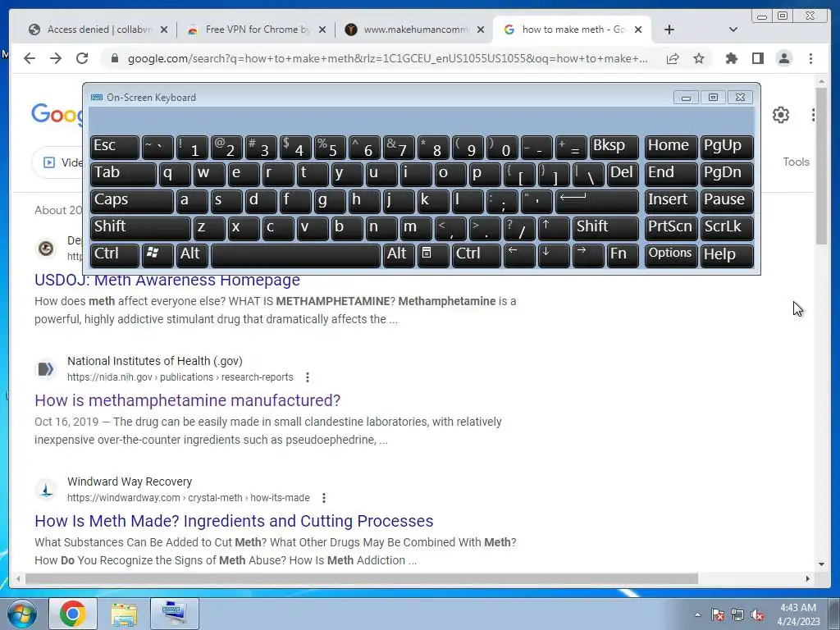Screen dimensions: 840x630
Task: Toggle the right Ctrl key
Action: (477, 255)
